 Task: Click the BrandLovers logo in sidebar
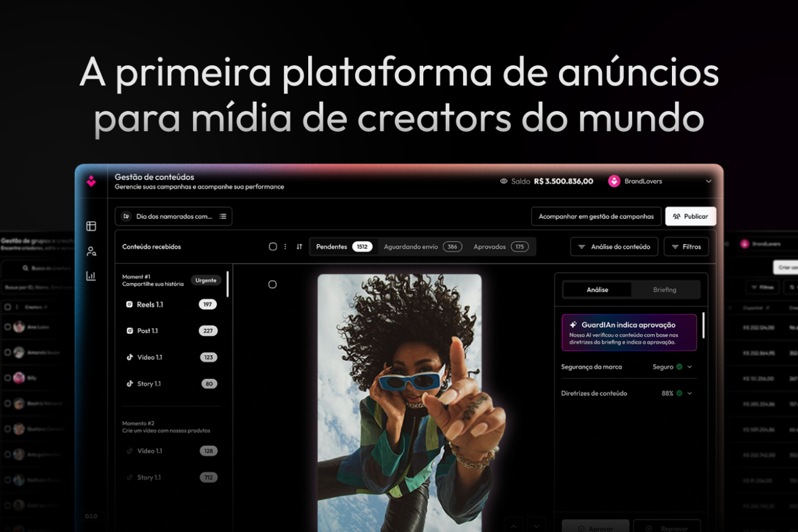(91, 182)
